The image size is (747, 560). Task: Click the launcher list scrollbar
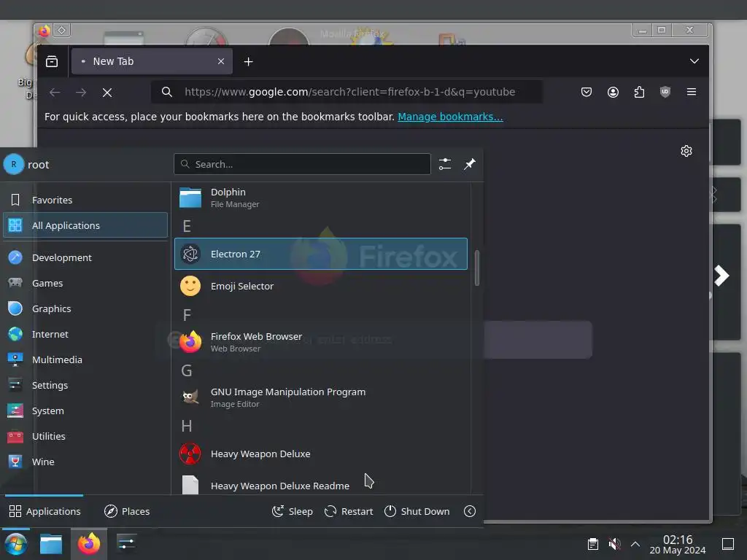click(x=477, y=268)
